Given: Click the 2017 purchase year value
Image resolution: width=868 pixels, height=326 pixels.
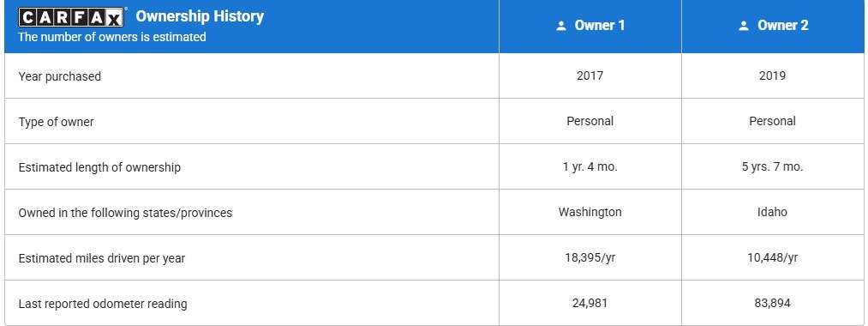Looking at the screenshot, I should (x=590, y=76).
